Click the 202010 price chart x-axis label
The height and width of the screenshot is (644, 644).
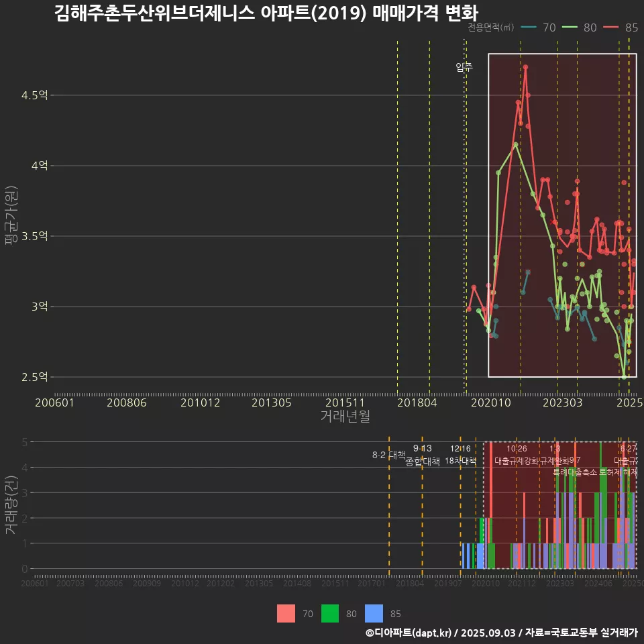click(491, 402)
